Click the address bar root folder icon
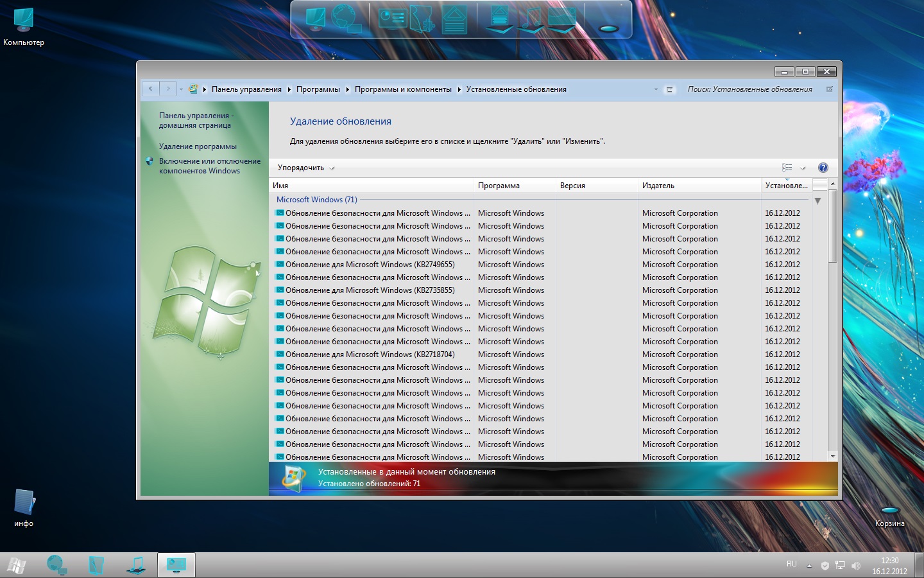Image resolution: width=924 pixels, height=578 pixels. click(193, 89)
